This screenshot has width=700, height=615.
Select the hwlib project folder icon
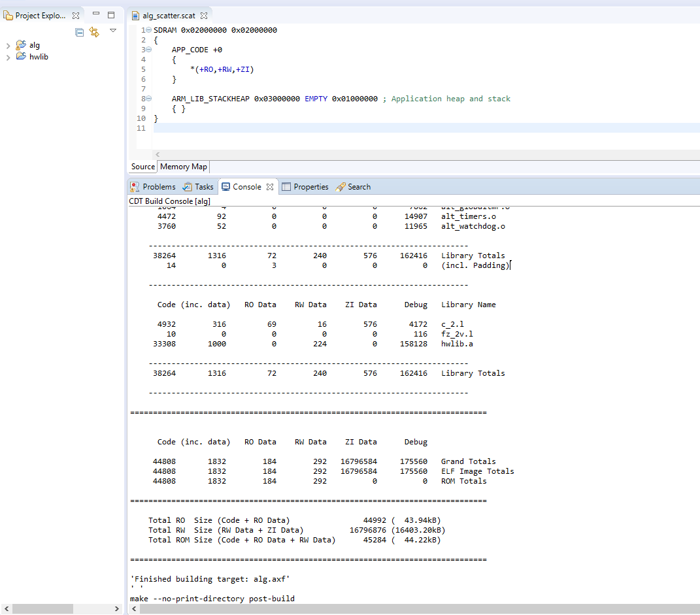[21, 57]
